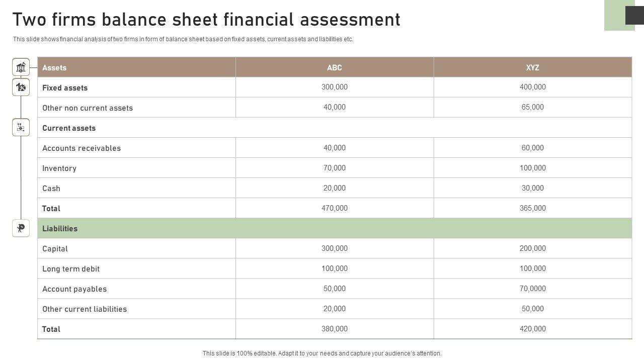Click the flowchart icon beside Current assets

pos(21,127)
